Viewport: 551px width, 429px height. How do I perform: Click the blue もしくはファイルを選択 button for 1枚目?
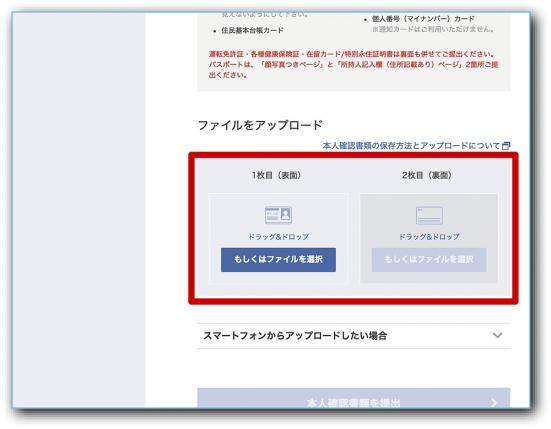coord(278,260)
